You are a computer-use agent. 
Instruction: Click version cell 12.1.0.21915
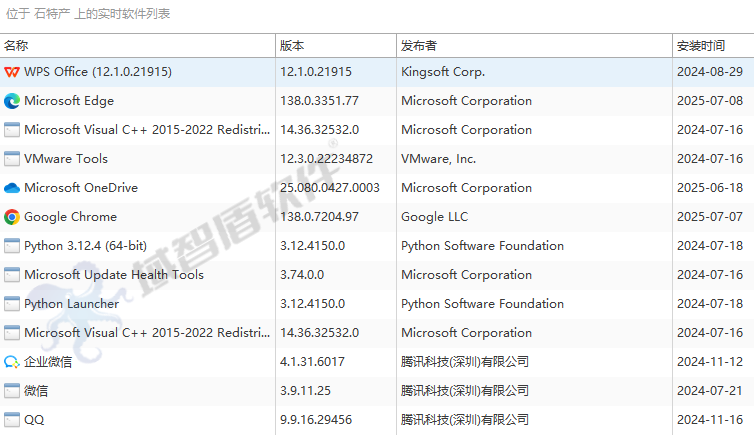tap(316, 72)
